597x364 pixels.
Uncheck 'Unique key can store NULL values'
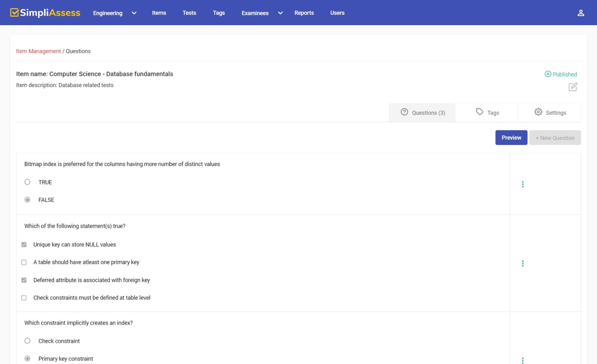24,244
